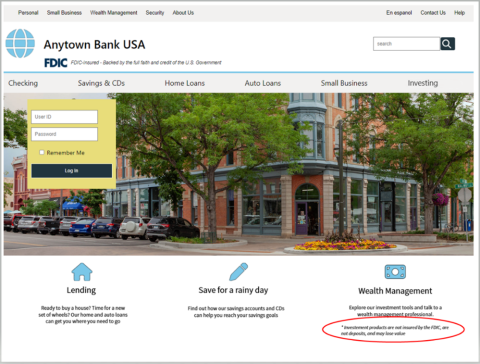Click the FDIC-Insured backed by government text
The width and height of the screenshot is (480, 364).
pyautogui.click(x=146, y=63)
